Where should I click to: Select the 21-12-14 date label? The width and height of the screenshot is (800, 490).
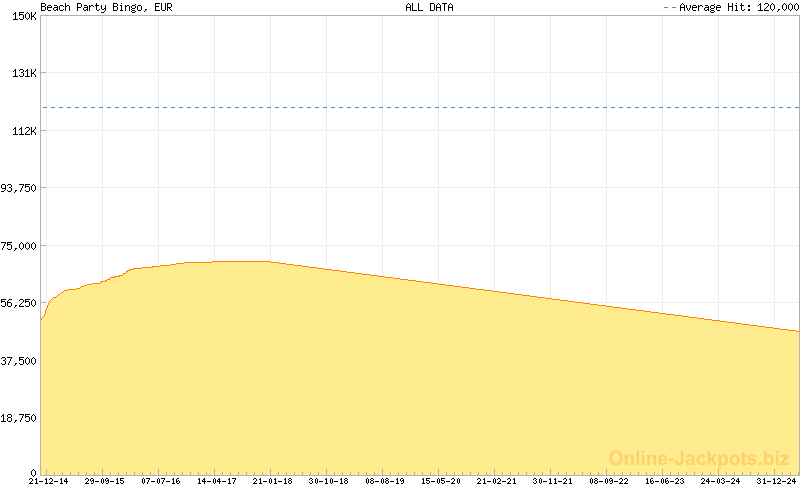(x=48, y=481)
